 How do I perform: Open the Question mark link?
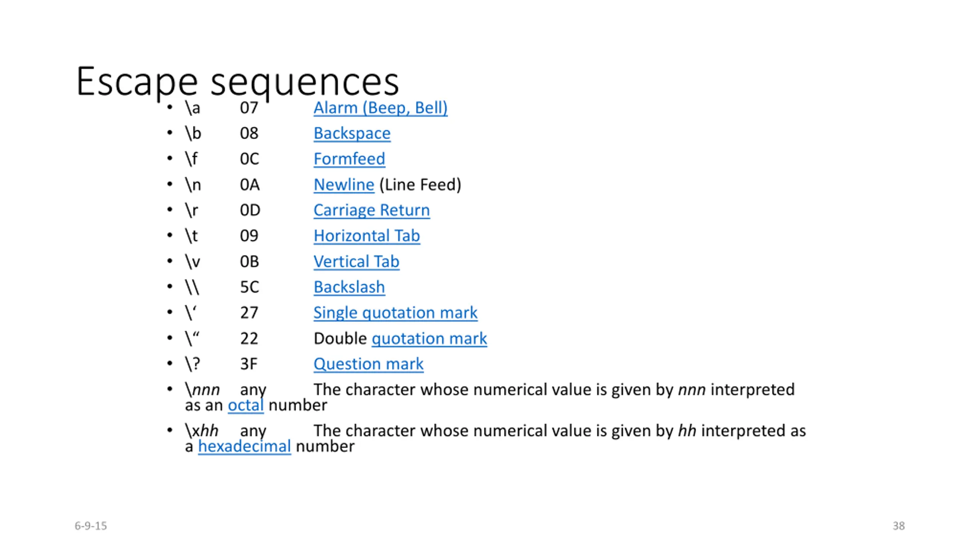click(368, 364)
